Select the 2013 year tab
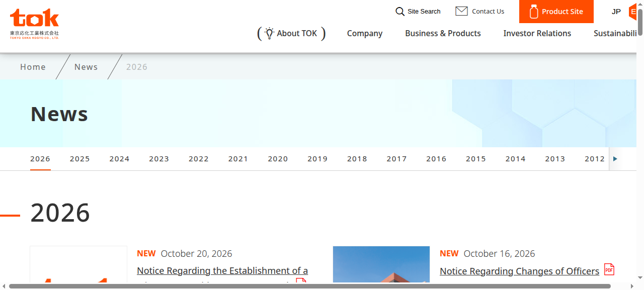This screenshot has width=644, height=290. coord(555,159)
